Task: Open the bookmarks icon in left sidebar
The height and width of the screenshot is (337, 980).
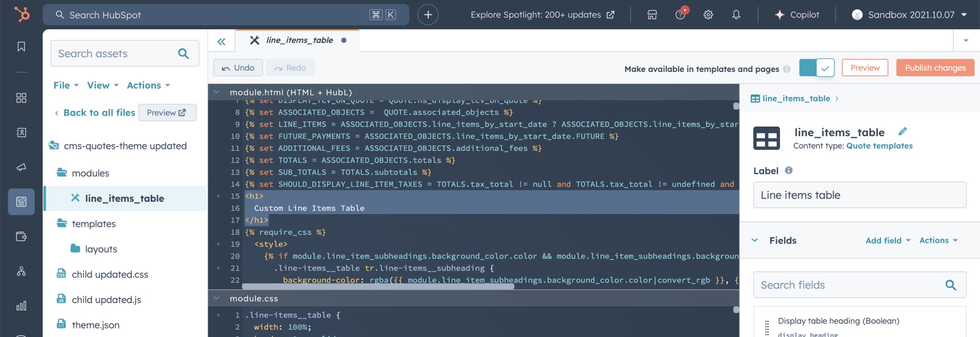Action: coord(21,46)
